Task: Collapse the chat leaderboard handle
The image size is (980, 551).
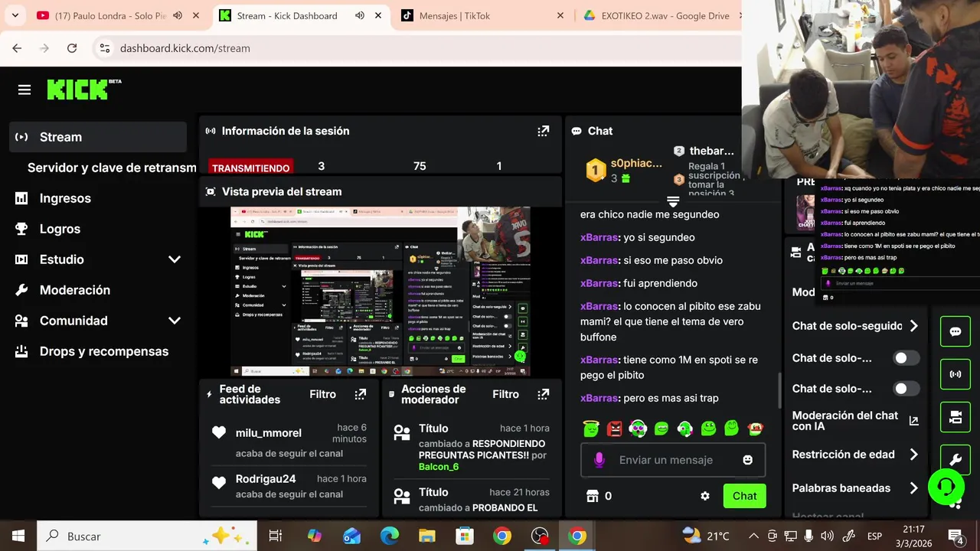Action: (673, 202)
